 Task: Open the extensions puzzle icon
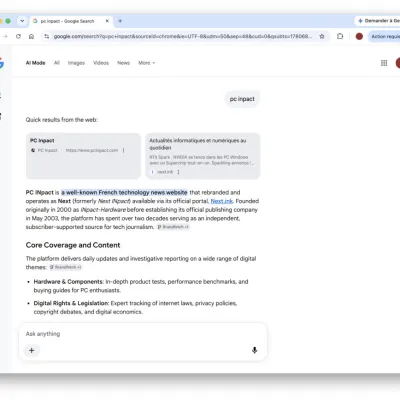pos(340,36)
